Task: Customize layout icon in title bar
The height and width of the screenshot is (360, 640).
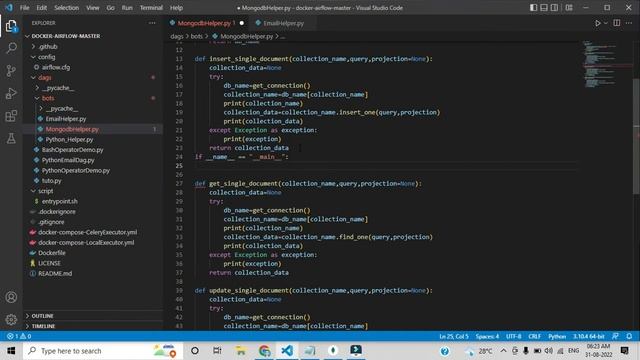Action: (x=569, y=8)
